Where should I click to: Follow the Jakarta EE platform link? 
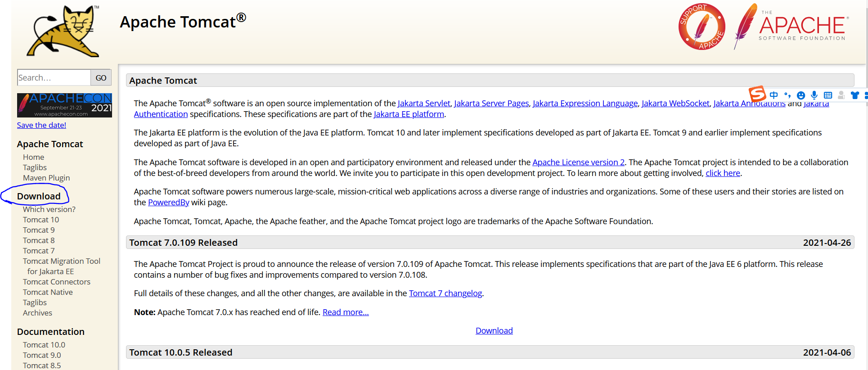pos(409,114)
